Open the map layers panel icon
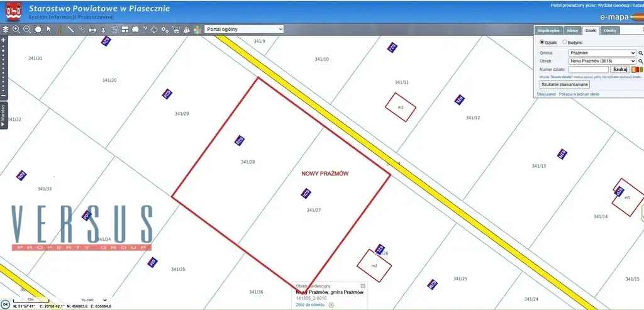The width and height of the screenshot is (644, 310). (x=6, y=29)
